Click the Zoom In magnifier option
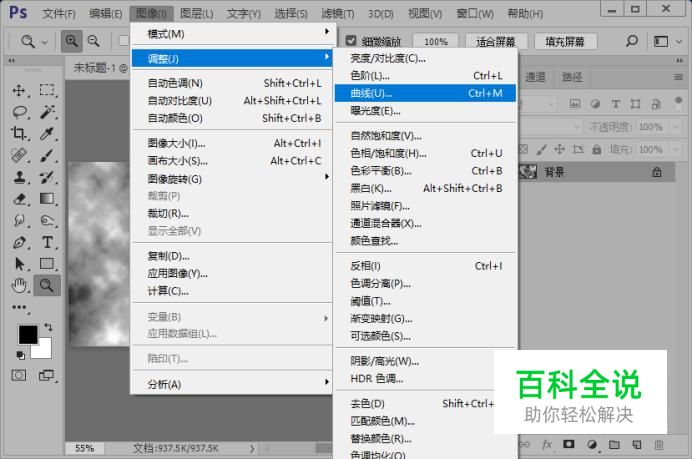The image size is (692, 459). [x=71, y=41]
